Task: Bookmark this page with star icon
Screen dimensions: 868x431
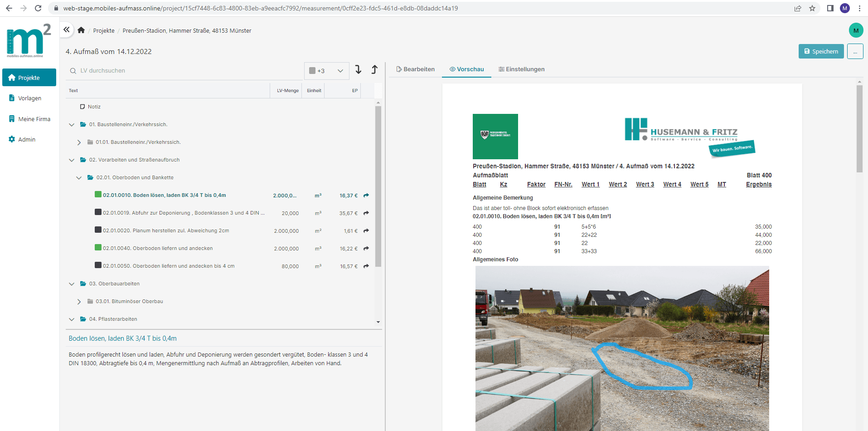Action: pos(812,8)
